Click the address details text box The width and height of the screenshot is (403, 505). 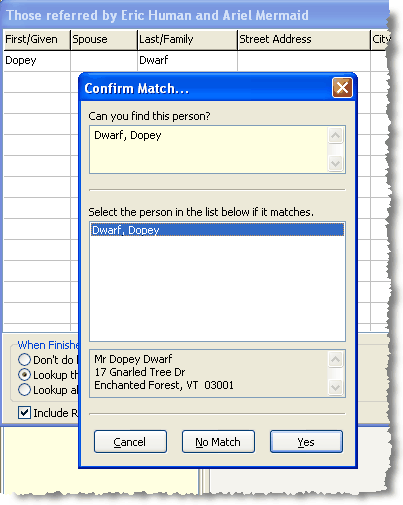209,373
